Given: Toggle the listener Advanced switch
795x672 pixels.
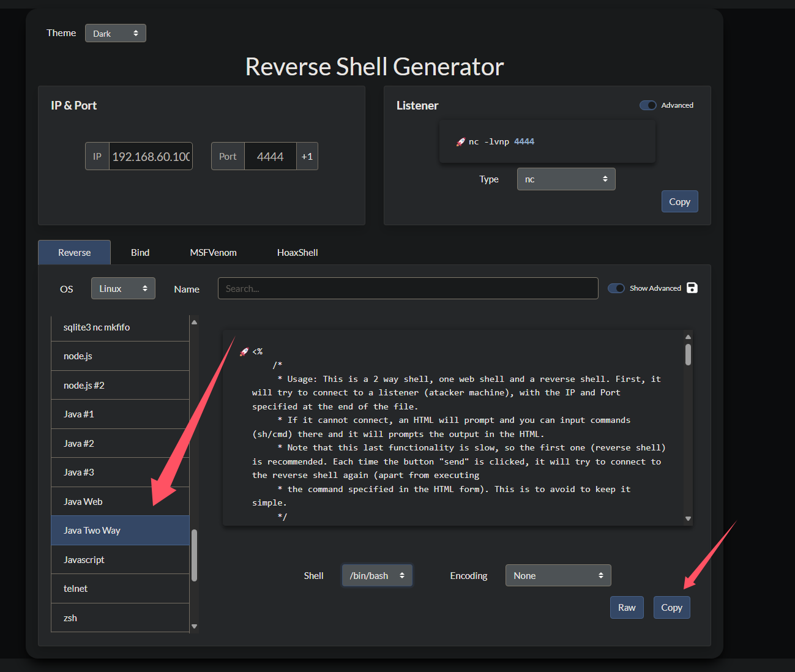Looking at the screenshot, I should [648, 105].
